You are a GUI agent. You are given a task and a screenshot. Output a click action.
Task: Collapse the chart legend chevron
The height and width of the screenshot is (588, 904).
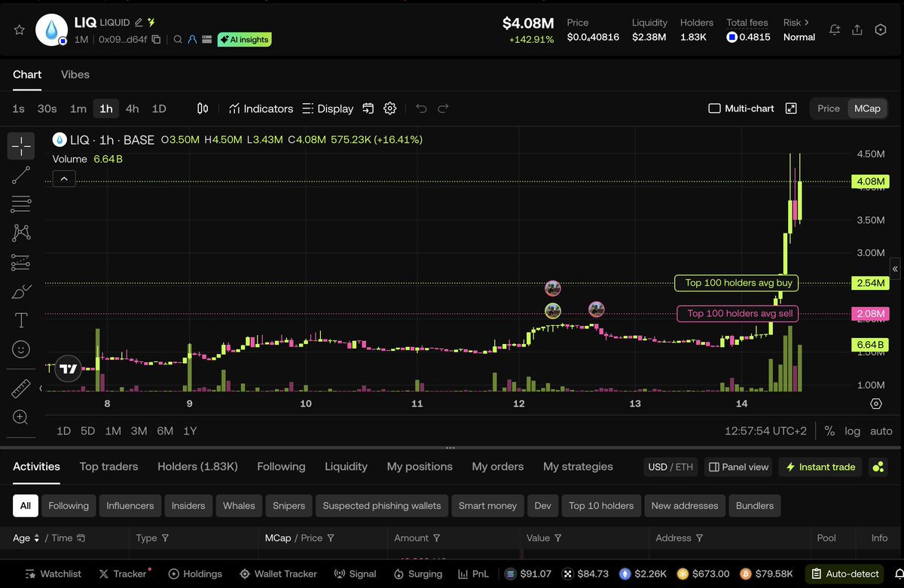point(63,178)
